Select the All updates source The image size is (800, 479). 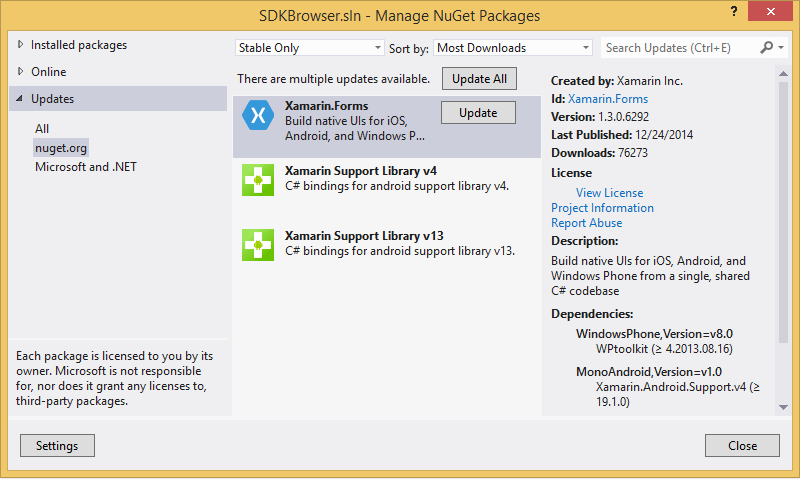click(42, 129)
